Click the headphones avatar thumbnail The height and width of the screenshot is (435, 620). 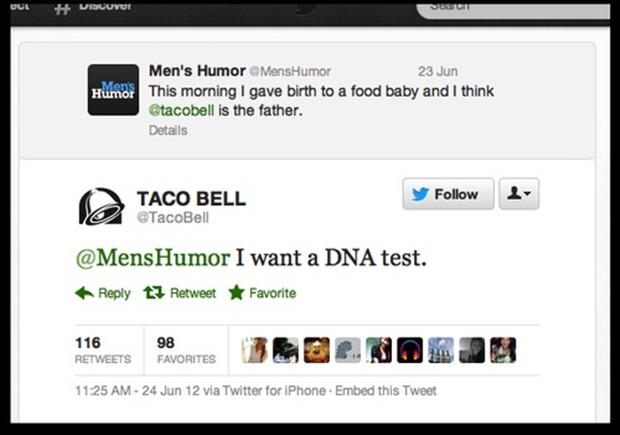coord(410,349)
